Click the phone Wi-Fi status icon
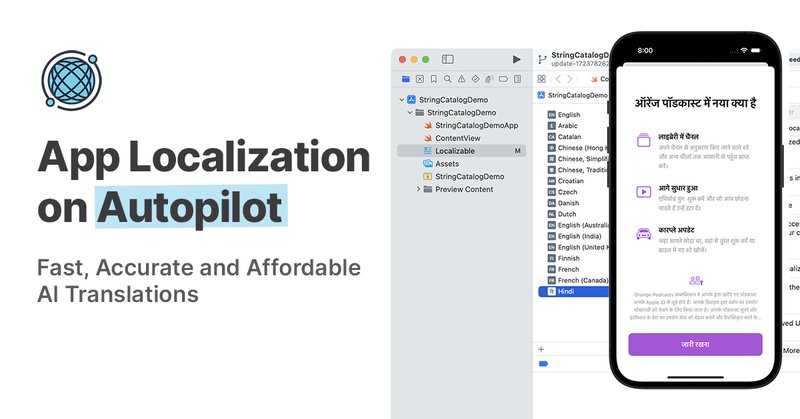 744,51
